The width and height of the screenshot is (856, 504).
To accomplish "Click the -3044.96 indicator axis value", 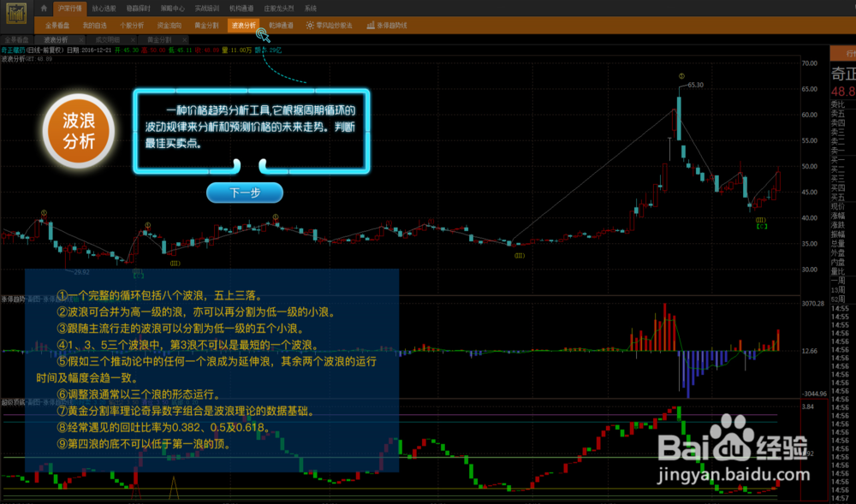I will (x=814, y=394).
